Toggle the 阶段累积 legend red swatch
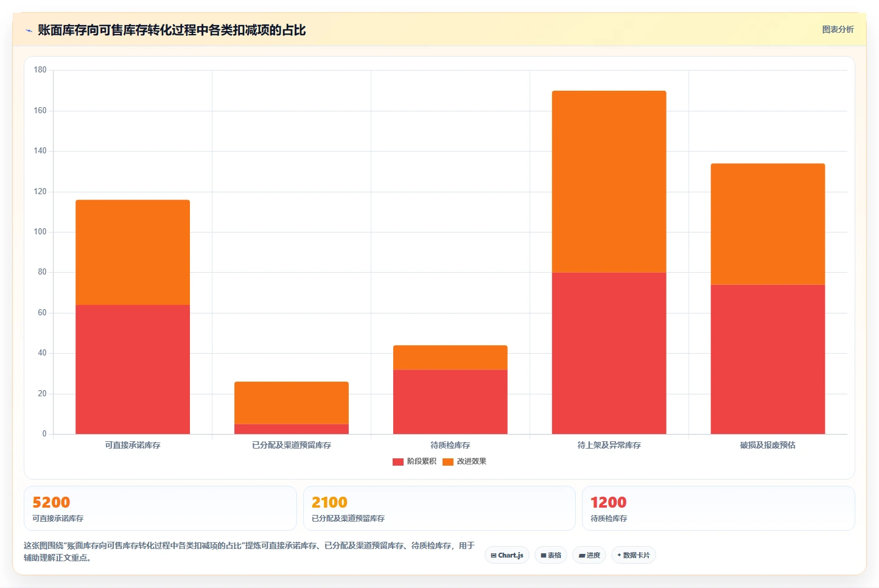Screen dimensions: 879x588 [398, 461]
